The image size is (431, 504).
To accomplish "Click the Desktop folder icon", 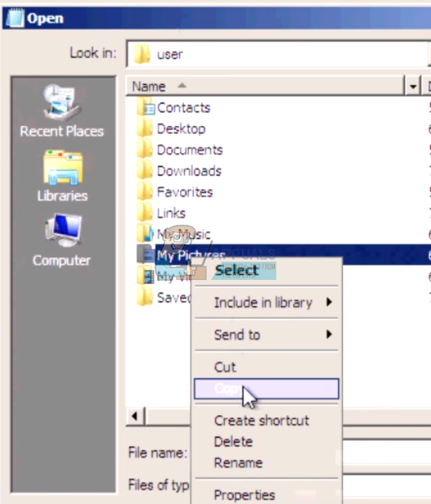I will (x=144, y=129).
